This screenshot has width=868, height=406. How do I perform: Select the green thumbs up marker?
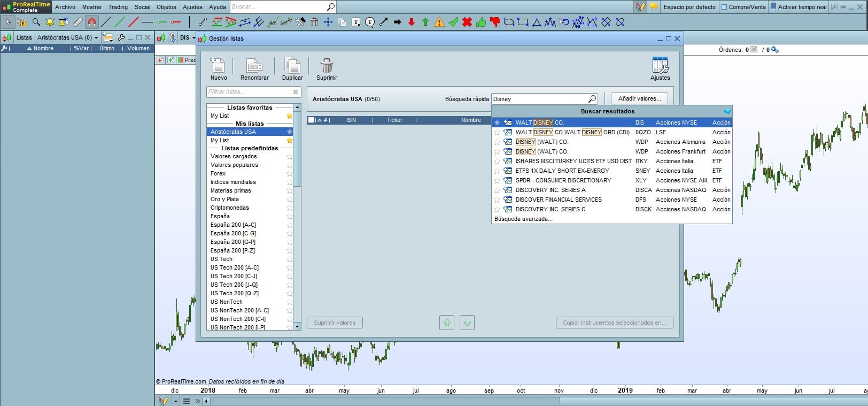481,22
